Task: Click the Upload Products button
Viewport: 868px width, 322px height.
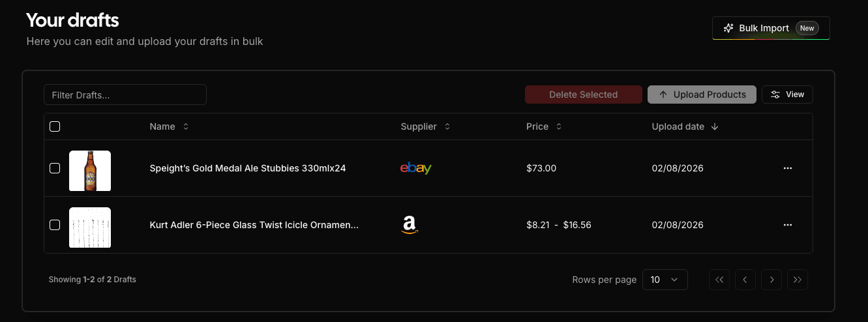Action: pos(702,95)
